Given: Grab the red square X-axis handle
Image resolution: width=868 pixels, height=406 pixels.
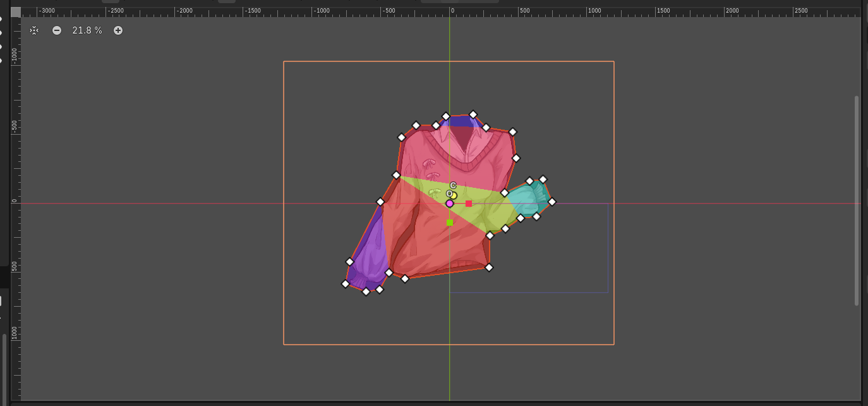Looking at the screenshot, I should point(469,204).
